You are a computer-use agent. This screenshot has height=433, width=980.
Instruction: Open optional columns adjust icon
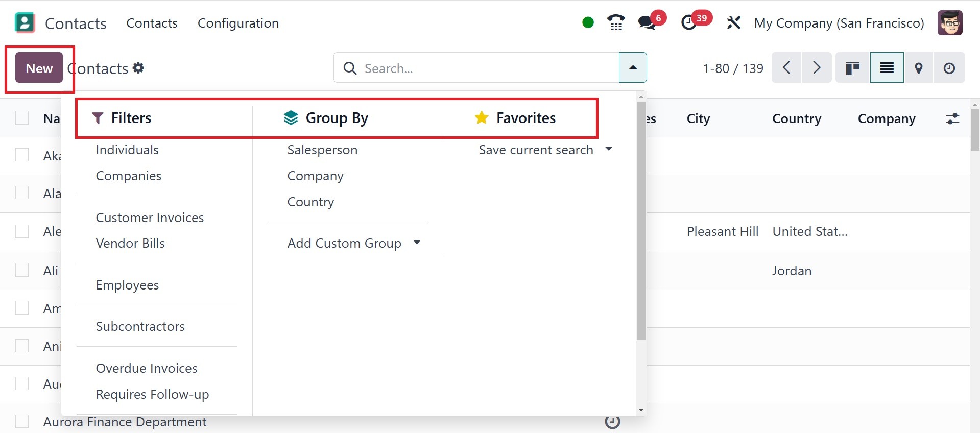(x=952, y=119)
